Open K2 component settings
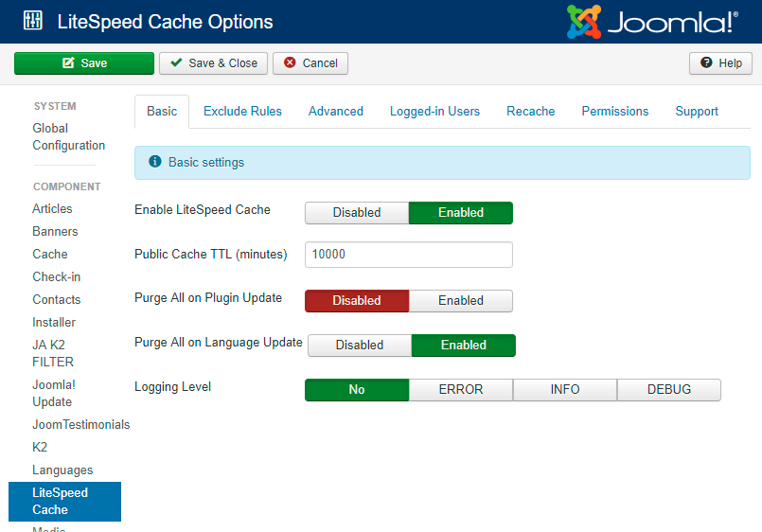Image resolution: width=762 pixels, height=532 pixels. point(40,447)
